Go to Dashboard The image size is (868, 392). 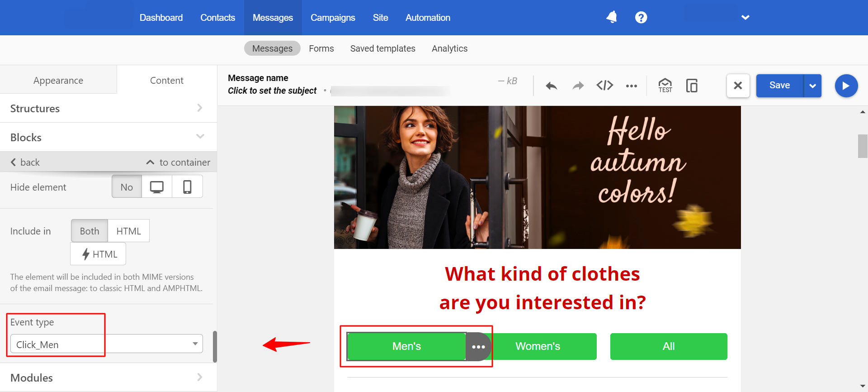click(x=161, y=18)
